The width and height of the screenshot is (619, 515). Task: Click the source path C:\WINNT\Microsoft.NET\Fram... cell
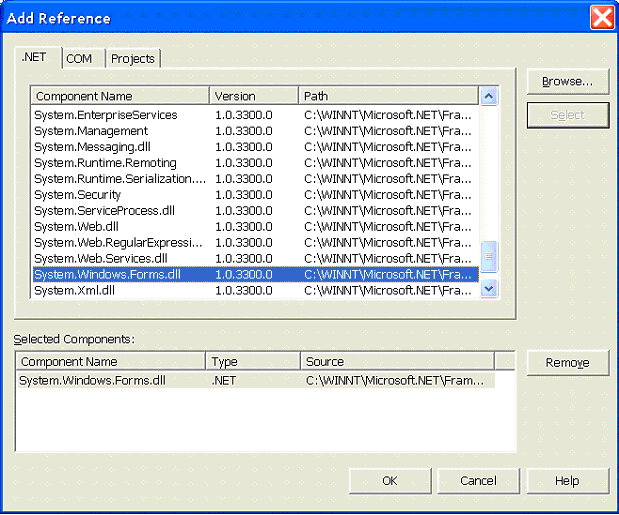(x=395, y=380)
